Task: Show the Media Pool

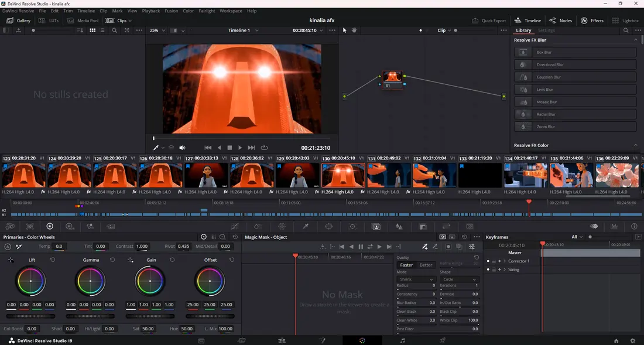Action: click(x=83, y=21)
